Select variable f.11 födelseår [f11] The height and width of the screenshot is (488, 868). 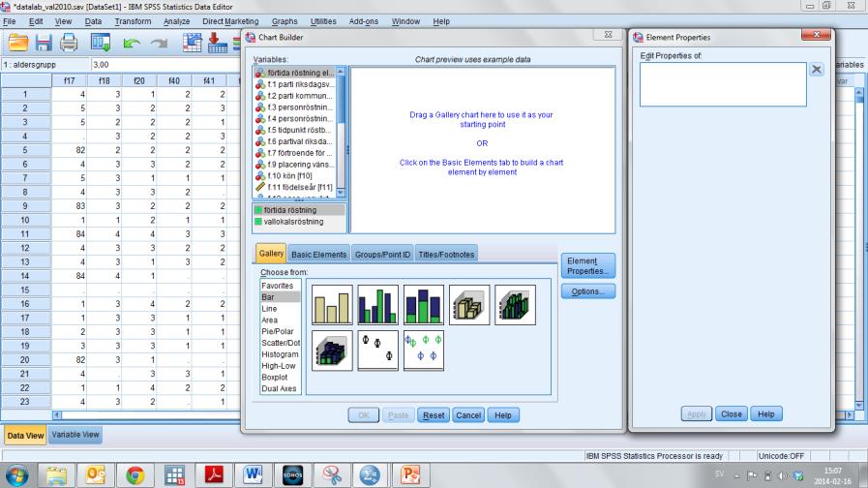(294, 187)
